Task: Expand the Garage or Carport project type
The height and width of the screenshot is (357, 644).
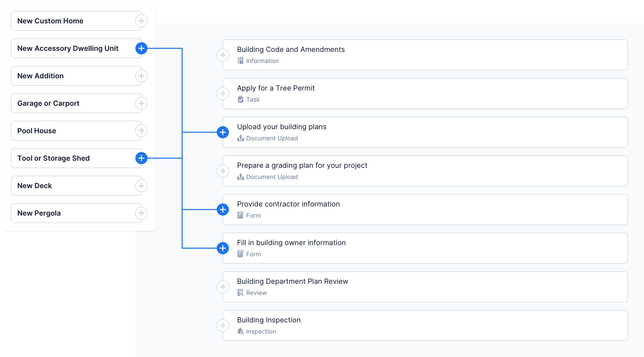Action: 142,103
